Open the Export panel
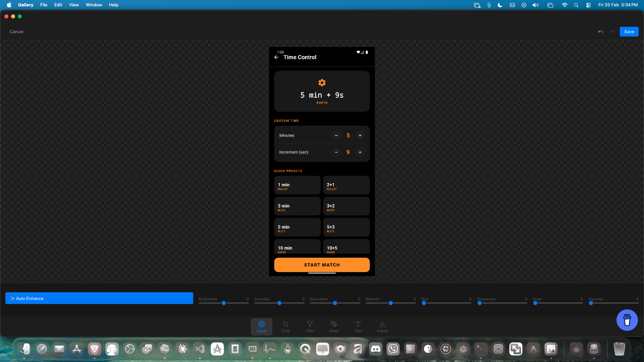 coord(382,326)
